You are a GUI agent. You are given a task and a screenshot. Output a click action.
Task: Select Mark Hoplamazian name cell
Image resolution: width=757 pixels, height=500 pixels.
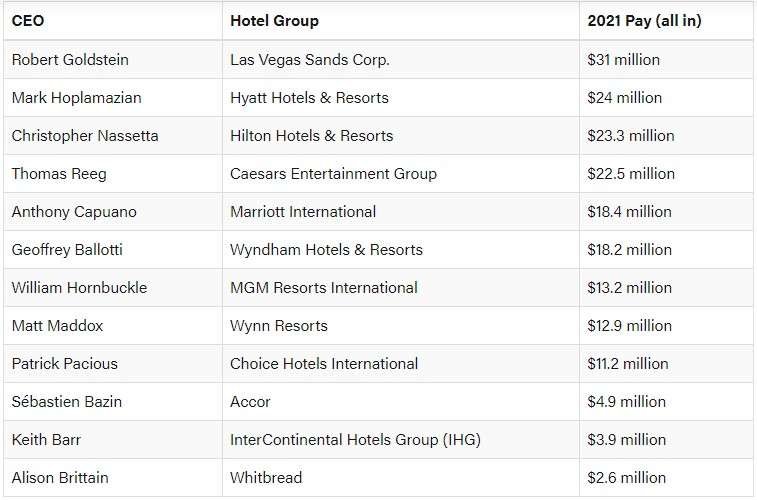point(113,97)
